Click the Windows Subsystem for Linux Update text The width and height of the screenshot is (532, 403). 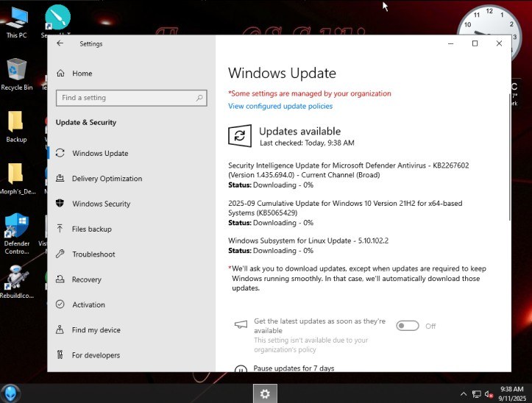point(308,241)
